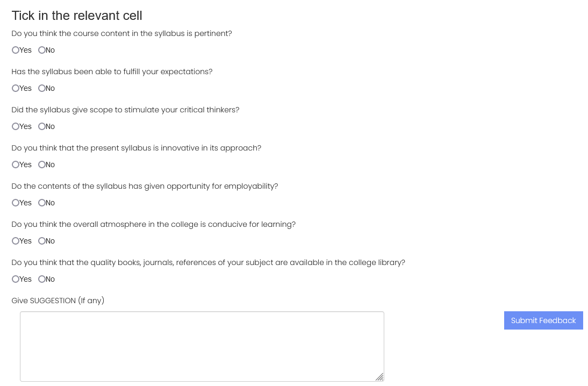Mark Yes for stimulating critical thinkers

(16, 126)
